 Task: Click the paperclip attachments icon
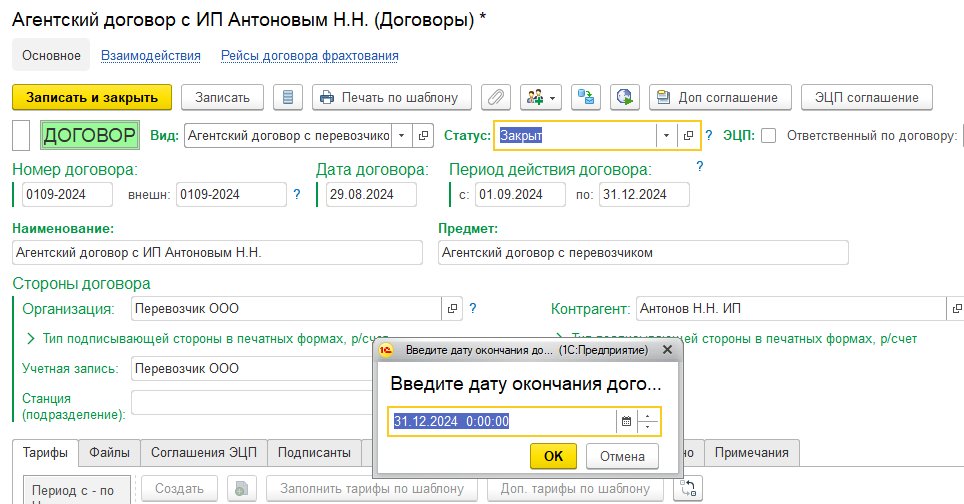coord(496,97)
